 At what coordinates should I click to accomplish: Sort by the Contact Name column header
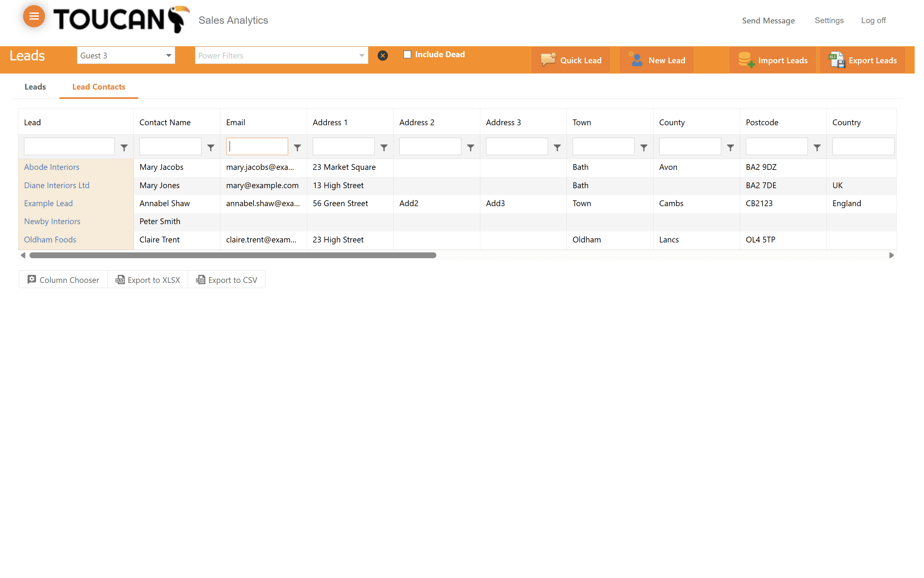[177, 122]
